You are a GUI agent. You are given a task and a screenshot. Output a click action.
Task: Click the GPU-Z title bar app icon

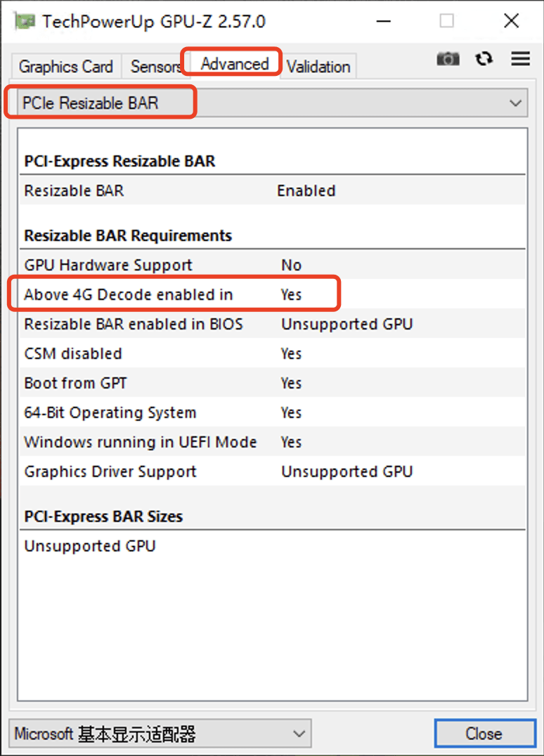tap(25, 21)
